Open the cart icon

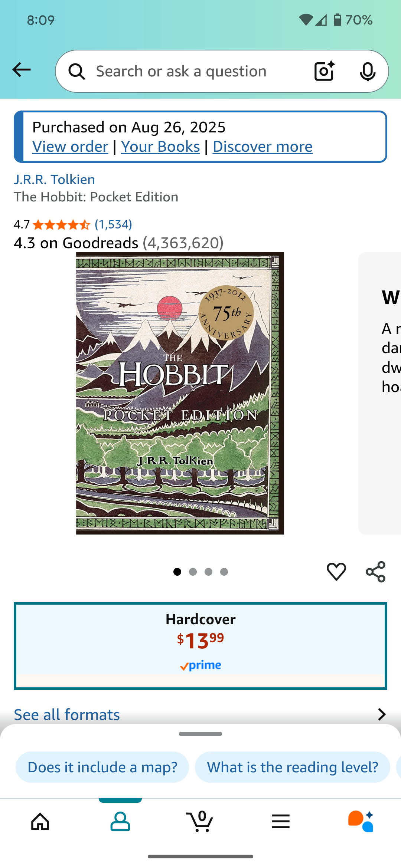(200, 821)
